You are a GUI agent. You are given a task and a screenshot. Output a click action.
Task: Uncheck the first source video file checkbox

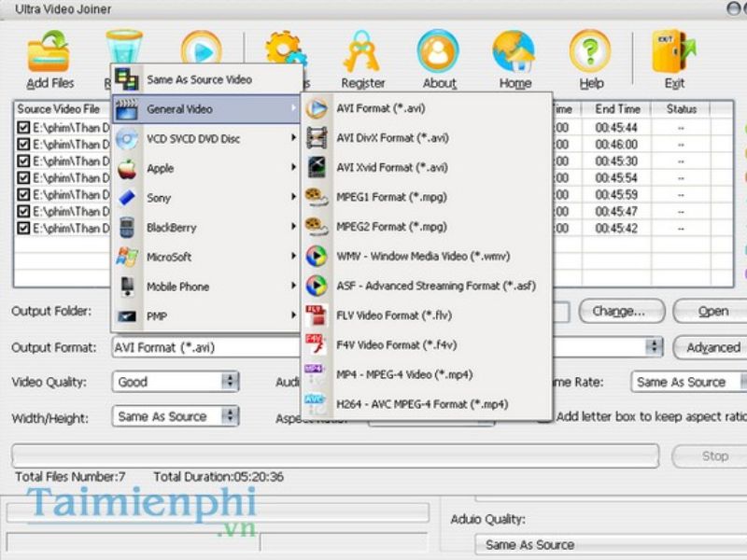pyautogui.click(x=23, y=128)
